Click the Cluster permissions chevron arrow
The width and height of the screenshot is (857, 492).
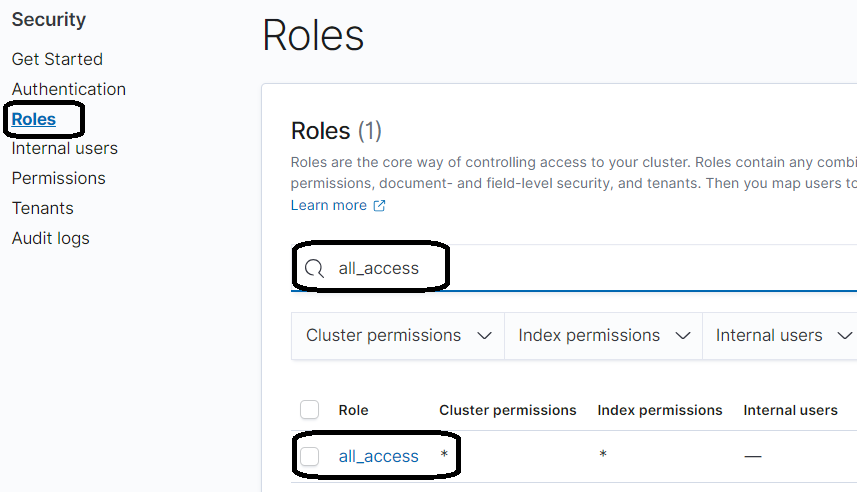484,336
